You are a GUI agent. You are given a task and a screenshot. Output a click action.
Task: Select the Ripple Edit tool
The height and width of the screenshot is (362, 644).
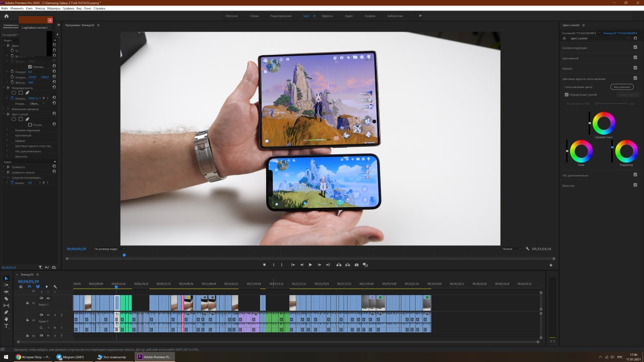click(7, 292)
